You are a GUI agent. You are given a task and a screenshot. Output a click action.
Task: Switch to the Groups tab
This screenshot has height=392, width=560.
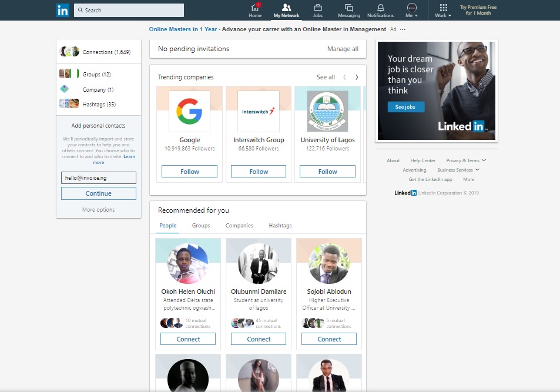201,226
